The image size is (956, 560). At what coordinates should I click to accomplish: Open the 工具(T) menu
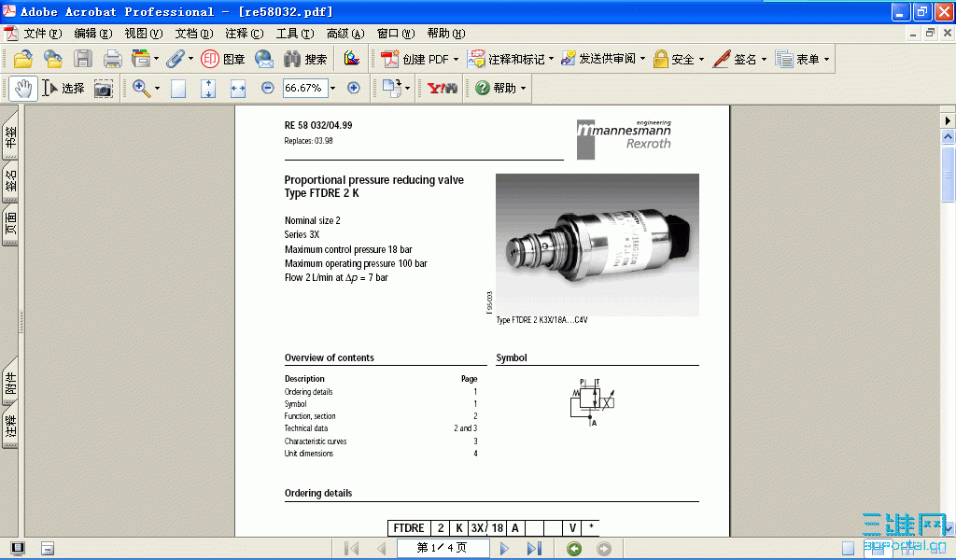[x=295, y=34]
